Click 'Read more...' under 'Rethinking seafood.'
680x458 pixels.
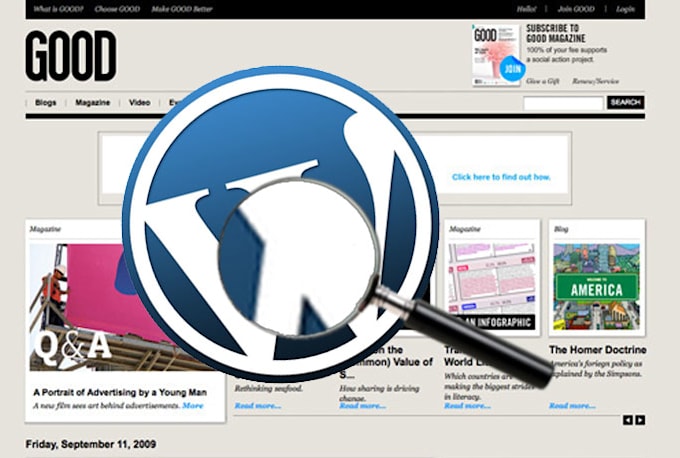point(258,406)
